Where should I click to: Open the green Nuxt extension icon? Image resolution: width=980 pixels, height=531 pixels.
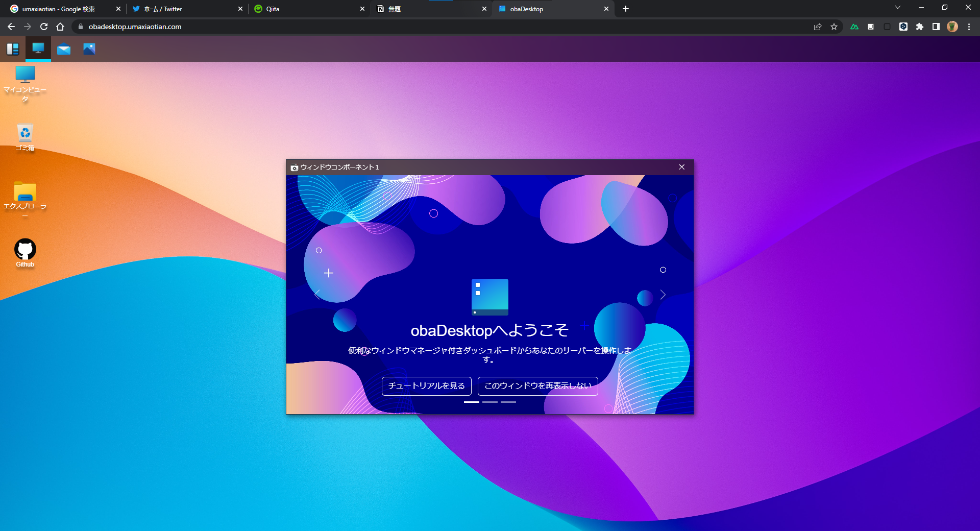[854, 27]
